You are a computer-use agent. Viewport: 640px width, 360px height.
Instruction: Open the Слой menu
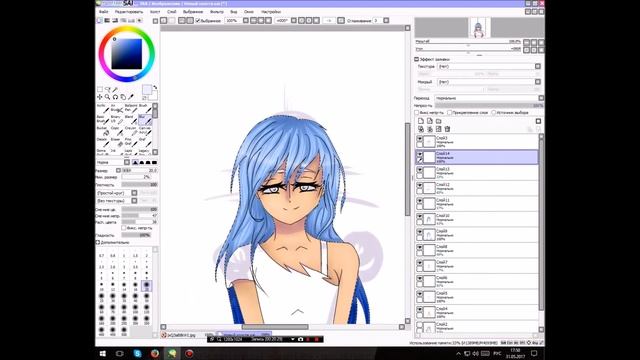(x=172, y=12)
